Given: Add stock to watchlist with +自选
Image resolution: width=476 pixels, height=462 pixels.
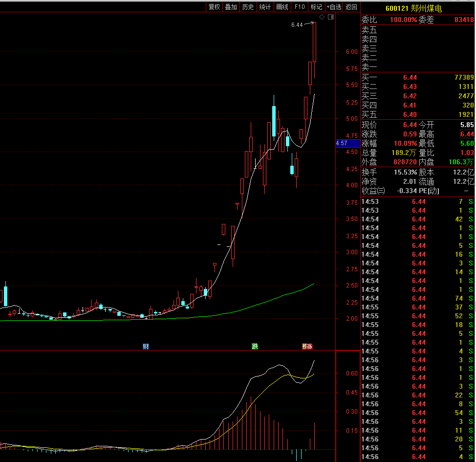Looking at the screenshot, I should [x=334, y=7].
